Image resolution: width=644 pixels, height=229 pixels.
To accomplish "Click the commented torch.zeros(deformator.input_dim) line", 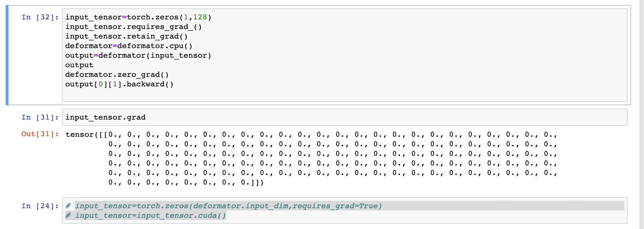I will point(224,206).
